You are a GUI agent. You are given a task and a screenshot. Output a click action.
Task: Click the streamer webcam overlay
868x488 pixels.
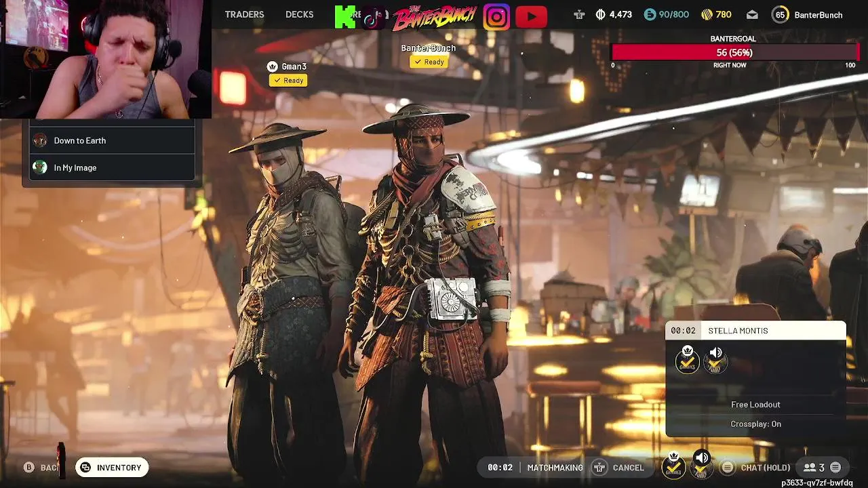[106, 59]
